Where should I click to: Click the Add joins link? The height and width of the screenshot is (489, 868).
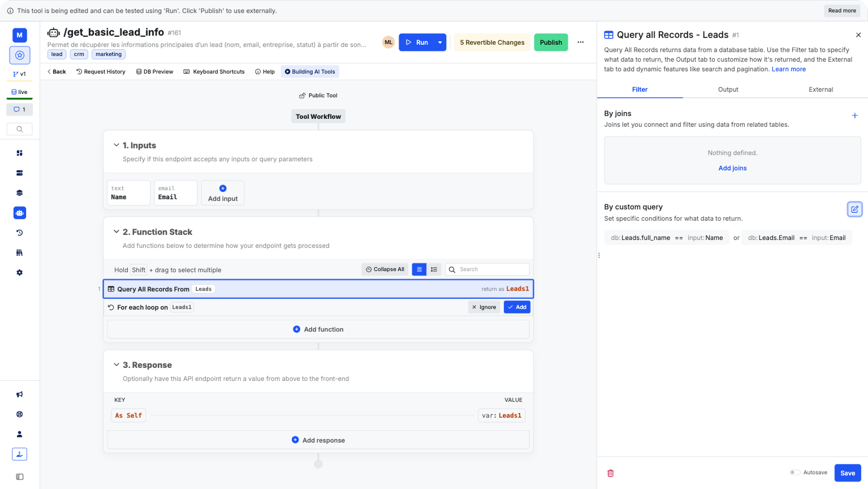(732, 168)
